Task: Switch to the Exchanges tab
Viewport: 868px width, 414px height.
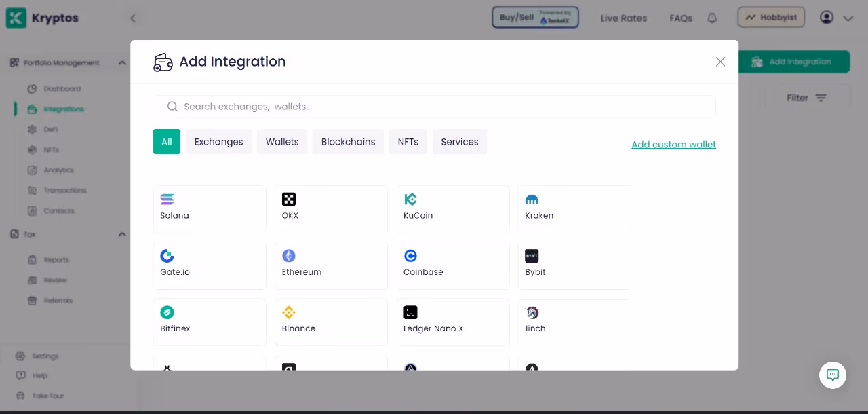Action: (218, 142)
